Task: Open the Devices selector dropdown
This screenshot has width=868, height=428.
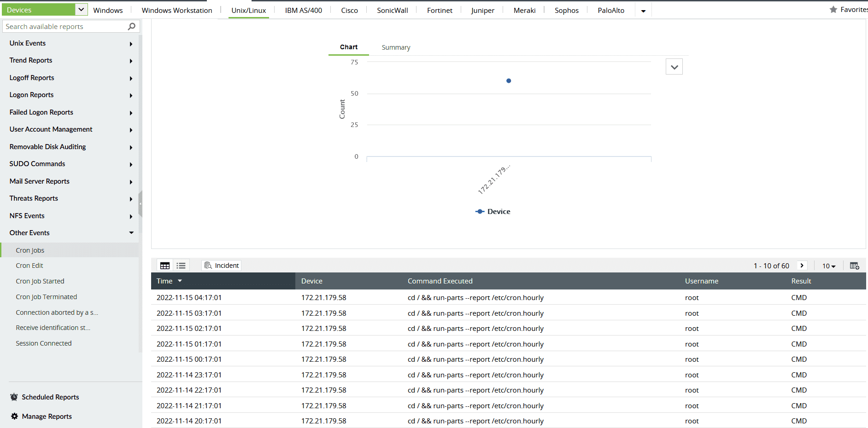Action: 80,9
